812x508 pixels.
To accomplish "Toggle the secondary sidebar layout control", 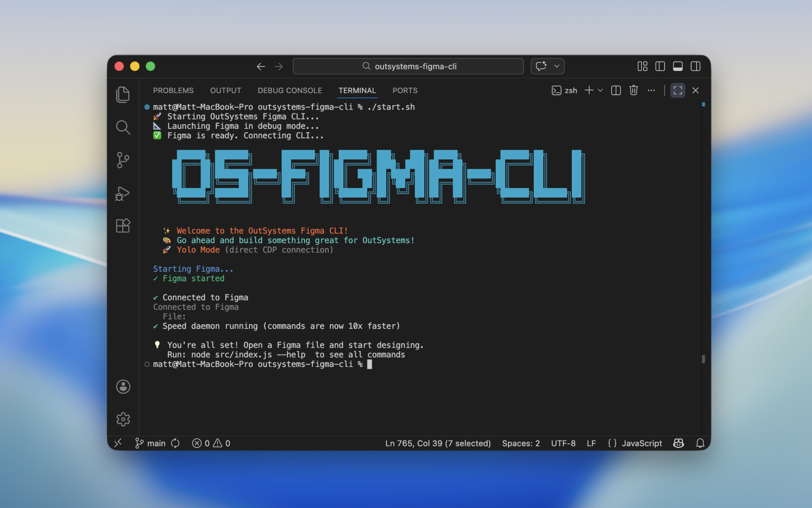I will coord(695,66).
